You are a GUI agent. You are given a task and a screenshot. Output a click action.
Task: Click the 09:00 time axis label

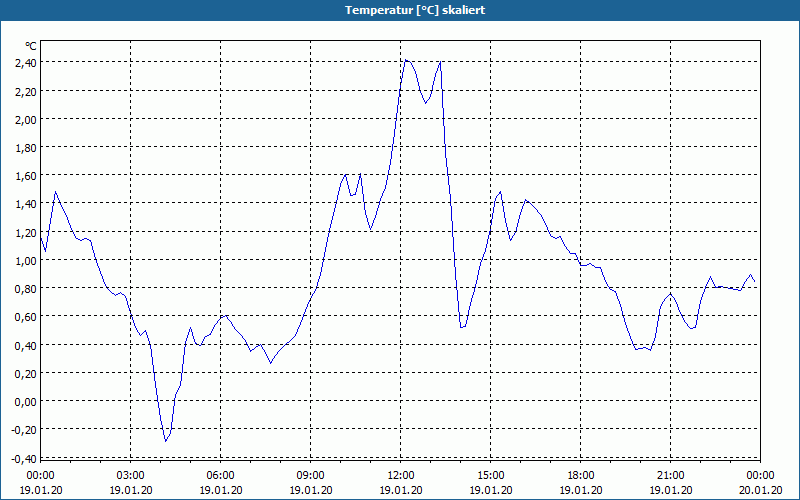click(x=311, y=476)
